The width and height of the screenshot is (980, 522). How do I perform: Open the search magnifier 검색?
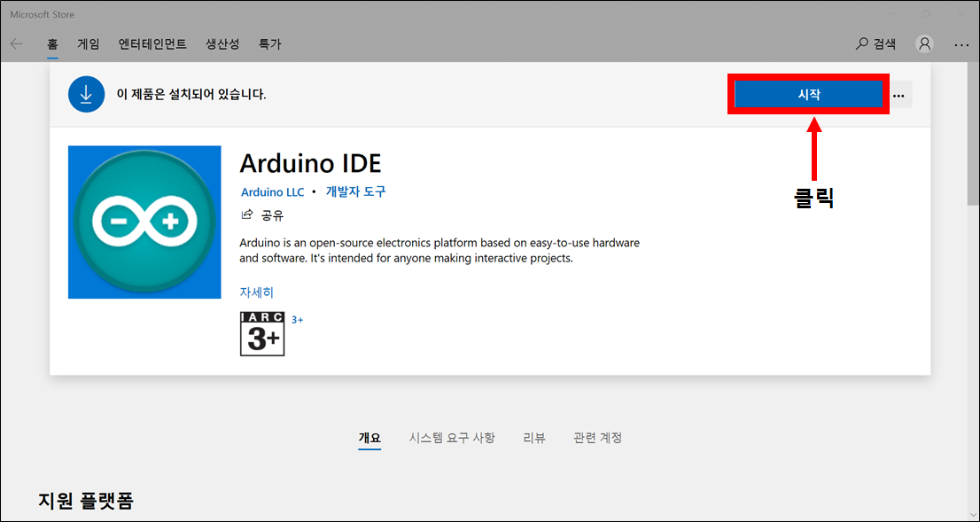pyautogui.click(x=875, y=43)
